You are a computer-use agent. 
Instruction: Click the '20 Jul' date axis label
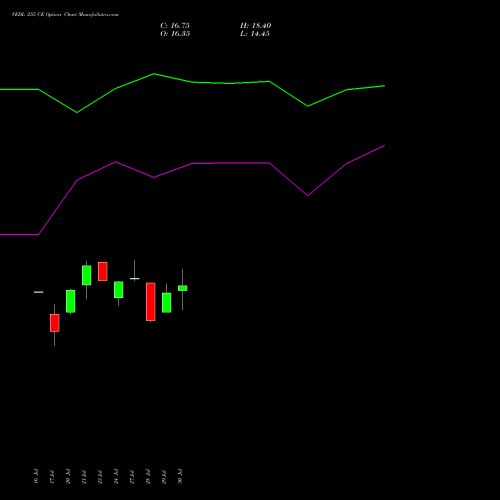pos(68,476)
